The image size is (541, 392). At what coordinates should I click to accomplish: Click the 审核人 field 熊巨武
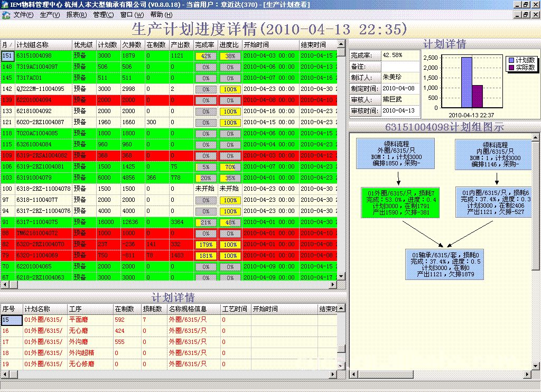pyautogui.click(x=400, y=99)
